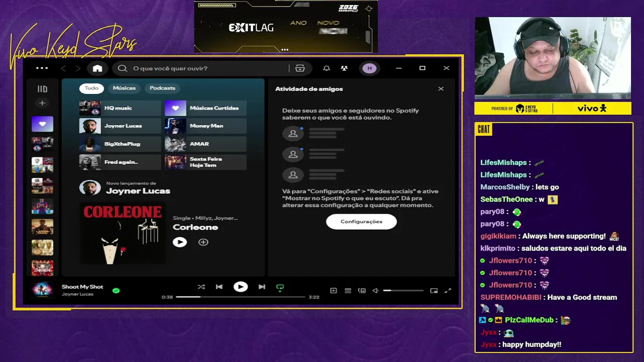Open Liked Songs heart in sidebar

point(42,124)
